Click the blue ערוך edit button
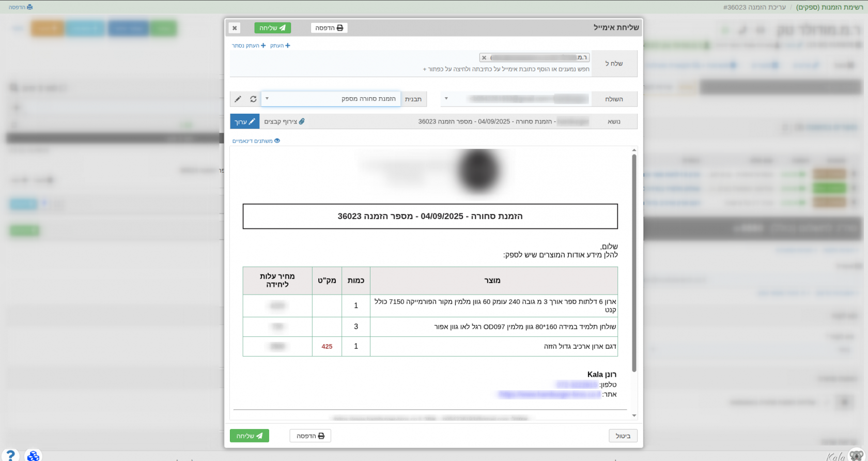The height and width of the screenshot is (461, 868). [244, 121]
